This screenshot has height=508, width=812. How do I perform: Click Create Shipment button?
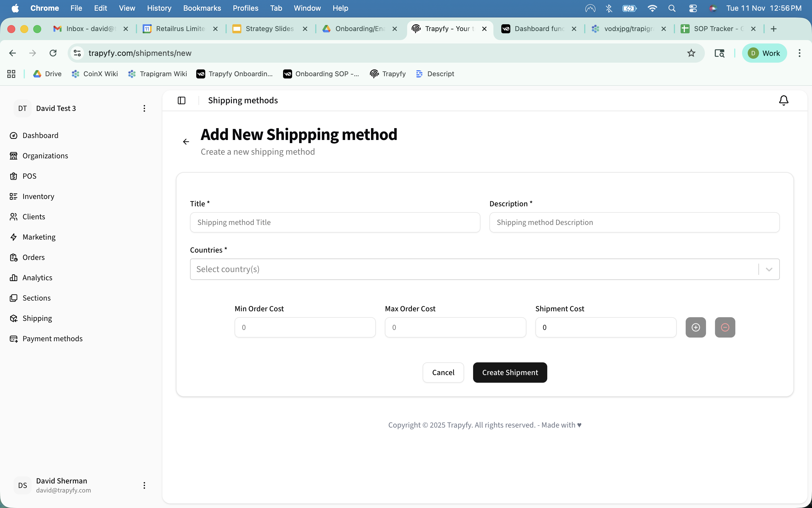510,372
